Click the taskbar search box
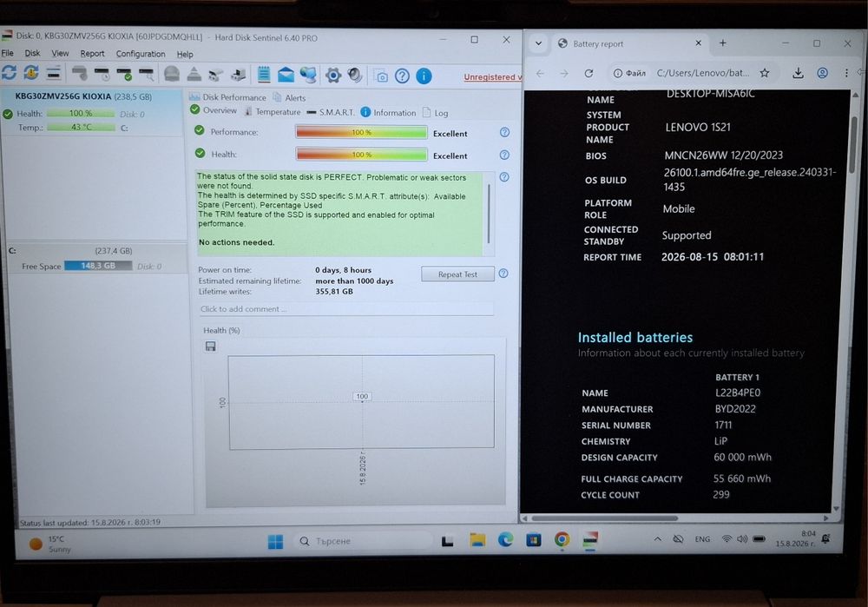Viewport: 868px width, 607px height. pos(363,540)
